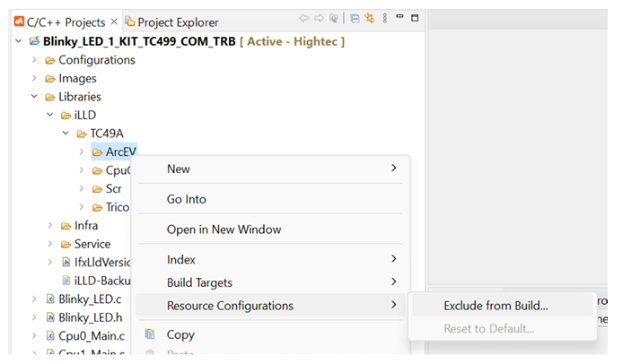The width and height of the screenshot is (623, 364).
Task: Click Open in New Window
Action: click(224, 230)
